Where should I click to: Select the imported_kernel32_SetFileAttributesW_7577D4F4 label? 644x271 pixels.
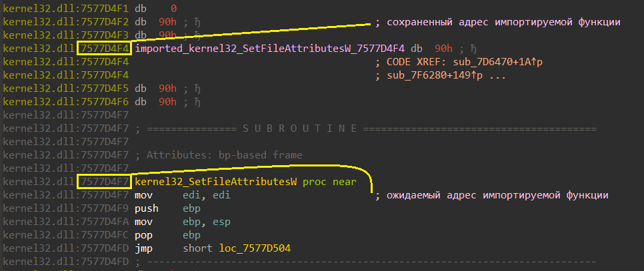(270, 49)
